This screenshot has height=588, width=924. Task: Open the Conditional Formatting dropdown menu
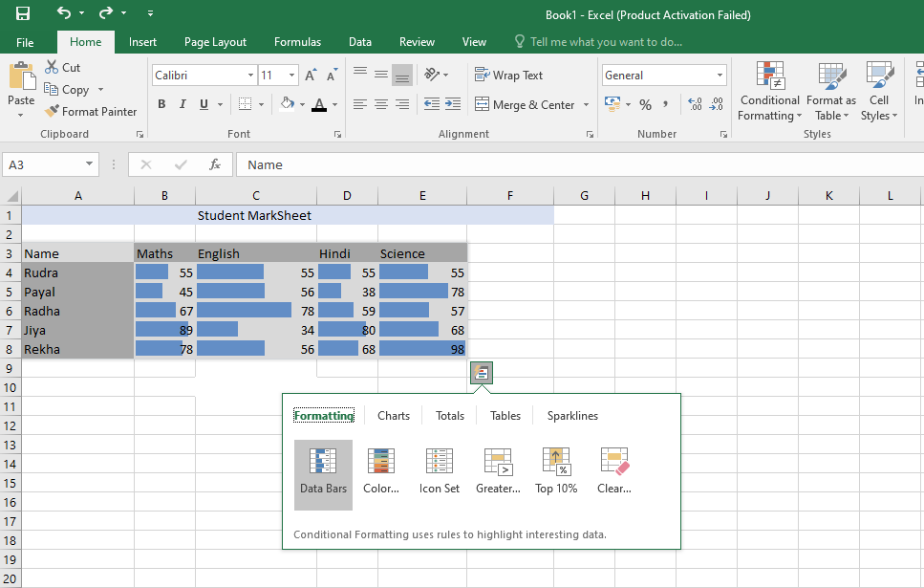tap(769, 94)
